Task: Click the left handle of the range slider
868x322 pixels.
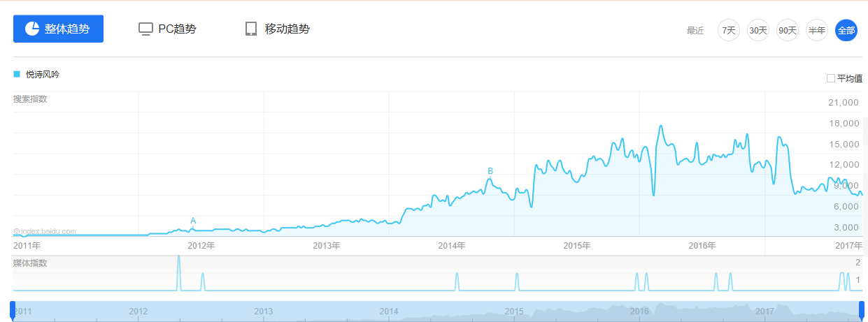Action: [x=13, y=311]
